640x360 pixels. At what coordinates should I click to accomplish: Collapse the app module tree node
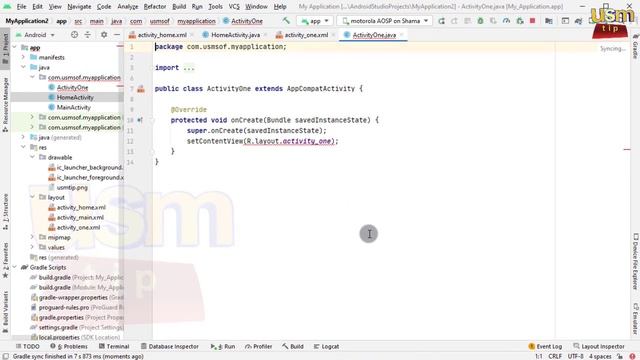(x=15, y=47)
